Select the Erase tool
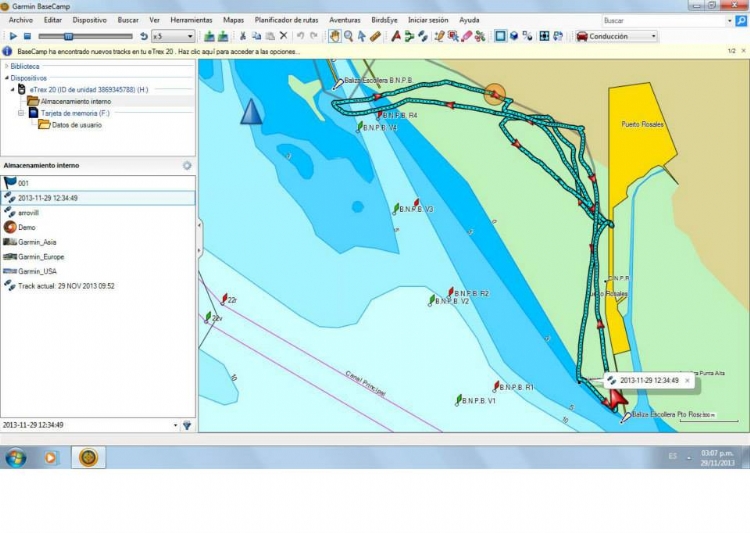750x533 pixels. pyautogui.click(x=466, y=36)
